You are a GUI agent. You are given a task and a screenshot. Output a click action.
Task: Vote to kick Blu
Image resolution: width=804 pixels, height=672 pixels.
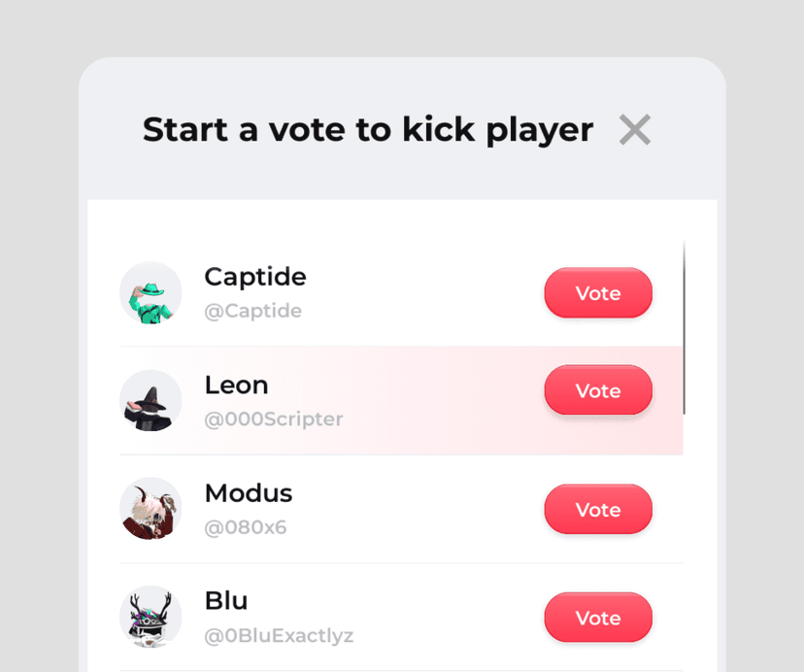click(598, 618)
